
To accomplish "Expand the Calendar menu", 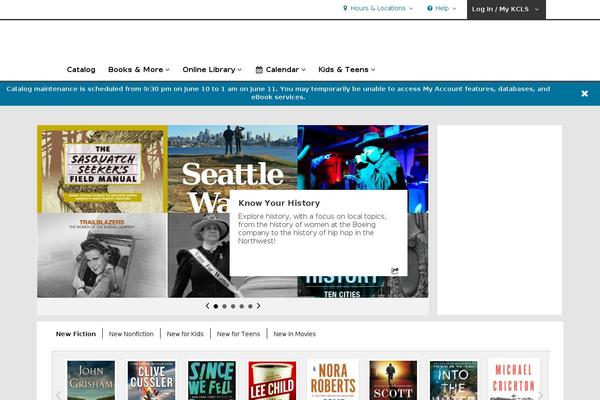I will [280, 70].
